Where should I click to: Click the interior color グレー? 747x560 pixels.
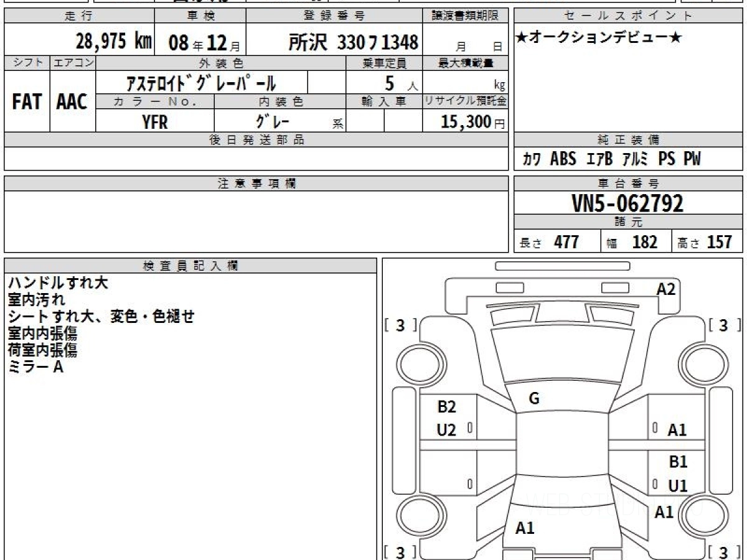[274, 121]
